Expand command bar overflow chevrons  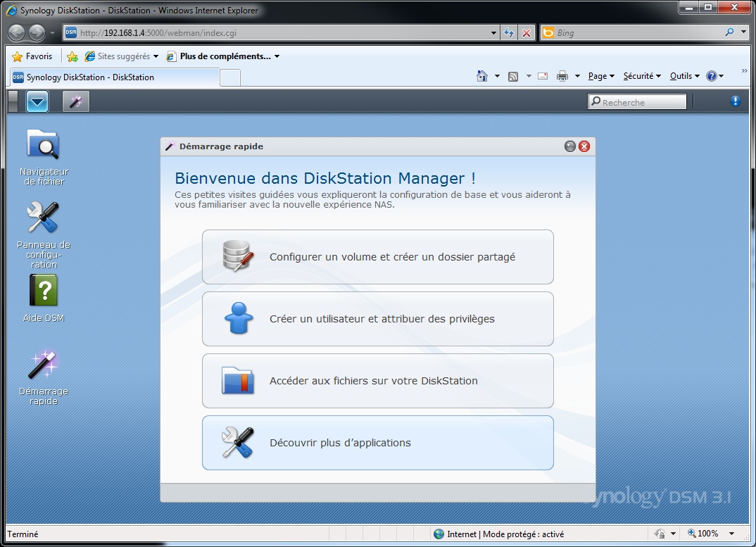click(744, 71)
